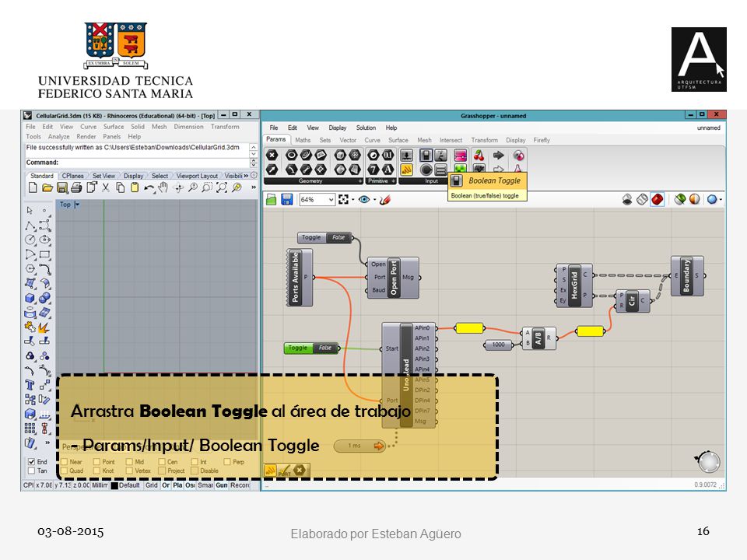Expand the Geometry panel with its plus

coord(360,181)
